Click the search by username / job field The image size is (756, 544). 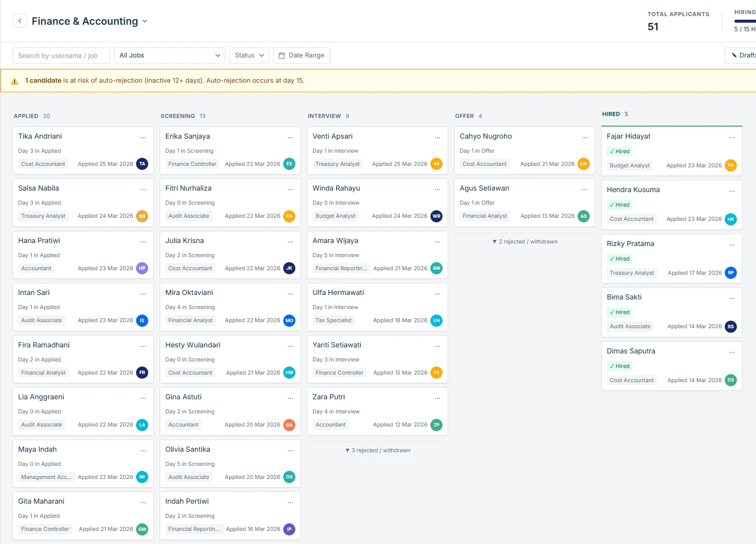click(x=60, y=55)
